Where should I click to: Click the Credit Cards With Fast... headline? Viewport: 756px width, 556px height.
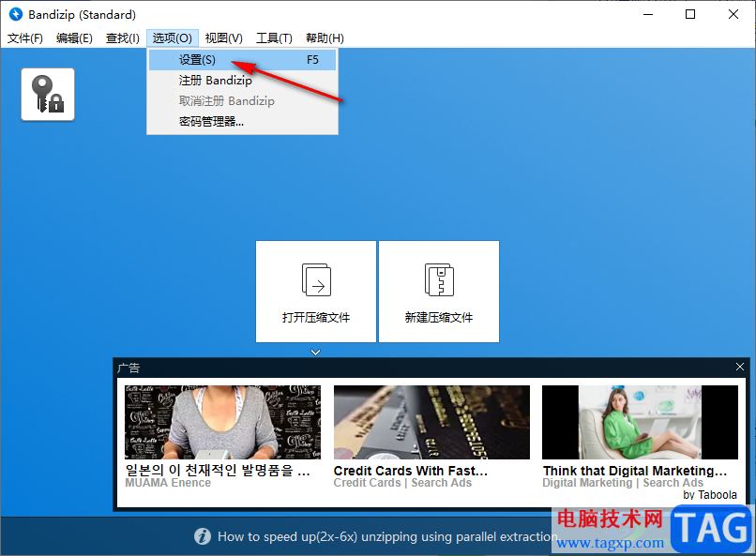coord(410,471)
